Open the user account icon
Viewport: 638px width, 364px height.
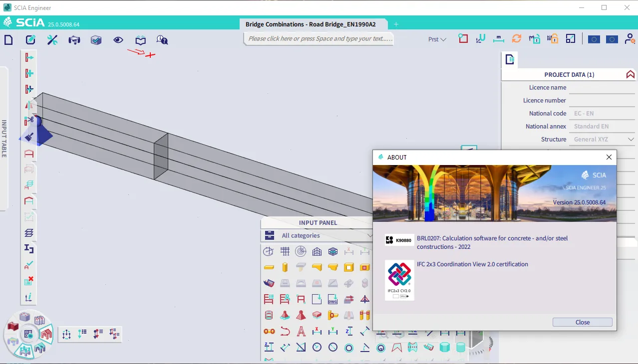coord(630,39)
